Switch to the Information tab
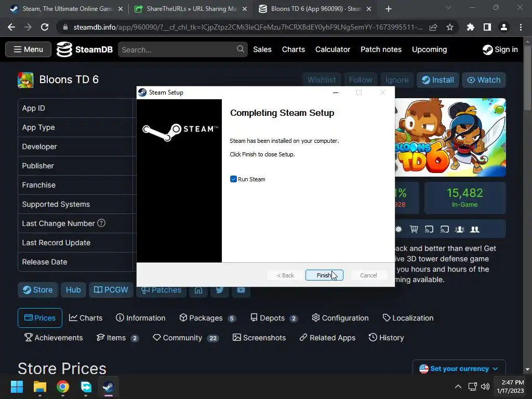The image size is (532, 399). (140, 318)
